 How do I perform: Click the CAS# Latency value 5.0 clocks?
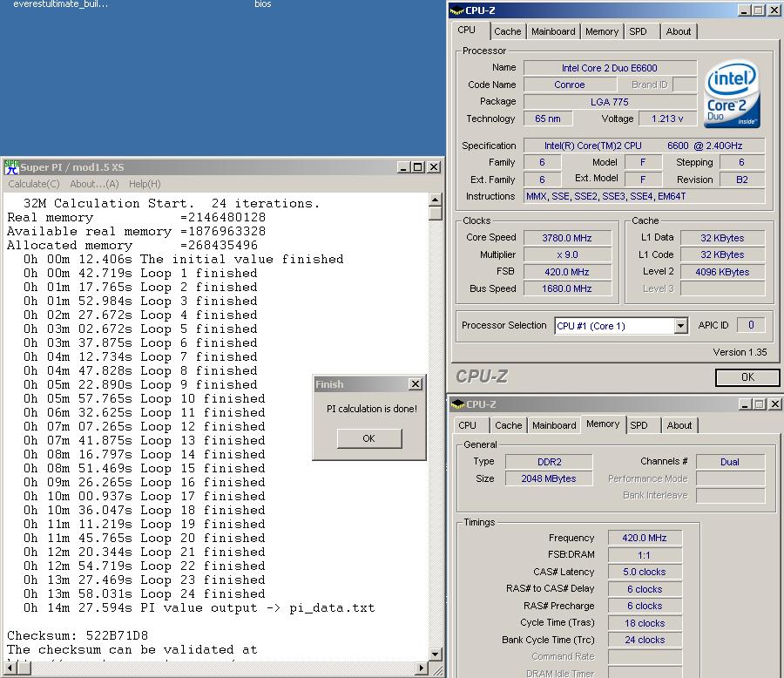[645, 572]
